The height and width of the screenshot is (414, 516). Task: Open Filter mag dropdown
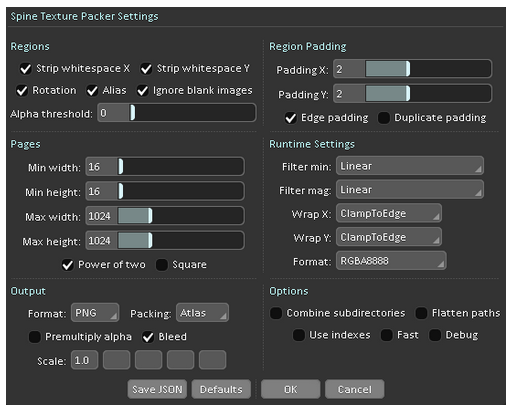point(410,189)
